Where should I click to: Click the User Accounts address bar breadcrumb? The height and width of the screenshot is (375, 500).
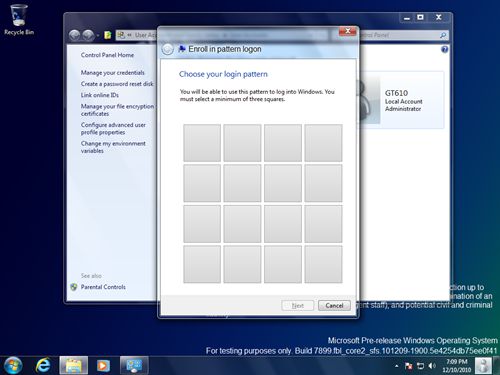[x=145, y=35]
